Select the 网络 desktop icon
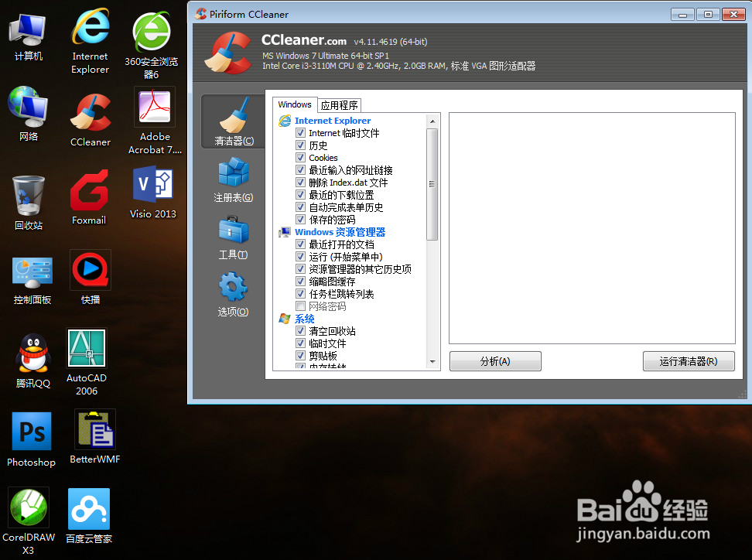This screenshot has height=560, width=752. 28,114
